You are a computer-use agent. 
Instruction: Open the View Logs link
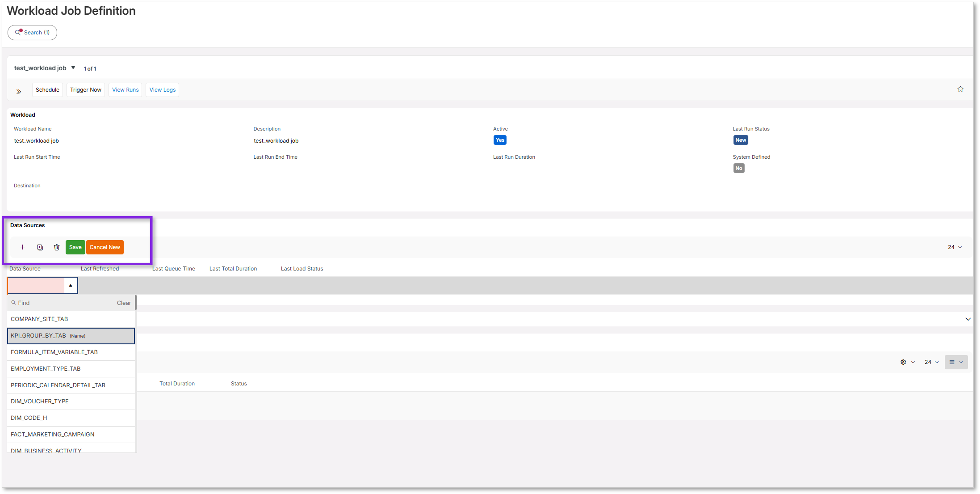162,90
